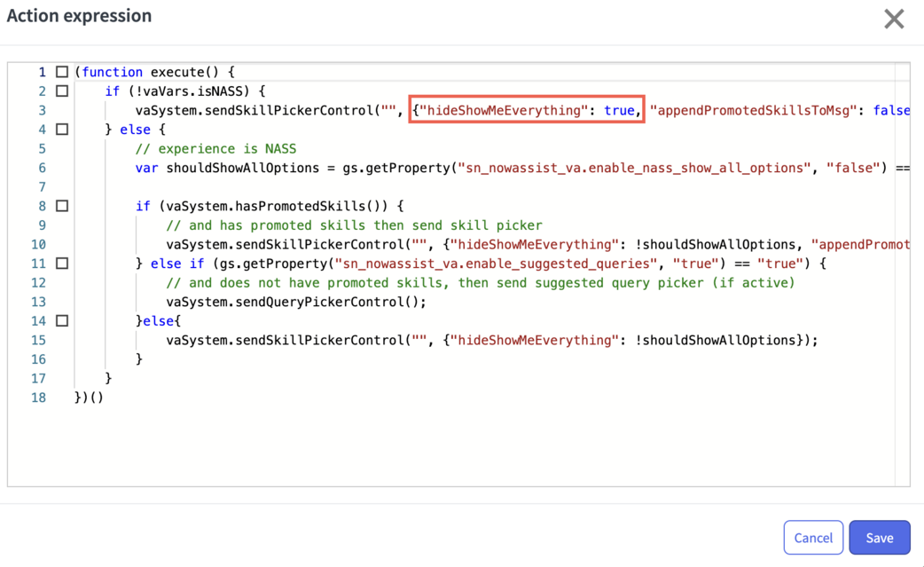
Task: Click the "hideShowMeEverything" key on line 3
Action: [x=504, y=110]
